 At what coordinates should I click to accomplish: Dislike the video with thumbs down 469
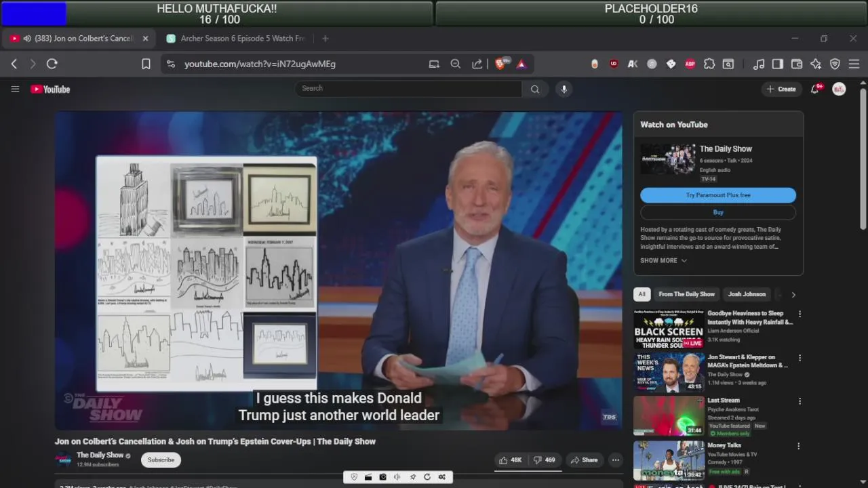545,460
